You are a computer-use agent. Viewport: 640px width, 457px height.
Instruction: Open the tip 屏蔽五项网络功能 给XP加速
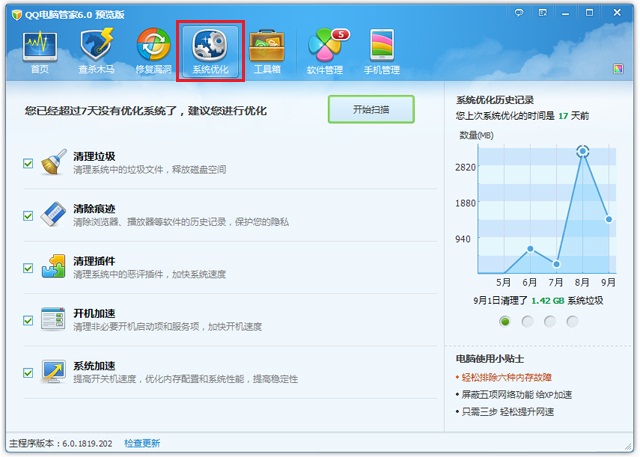517,395
